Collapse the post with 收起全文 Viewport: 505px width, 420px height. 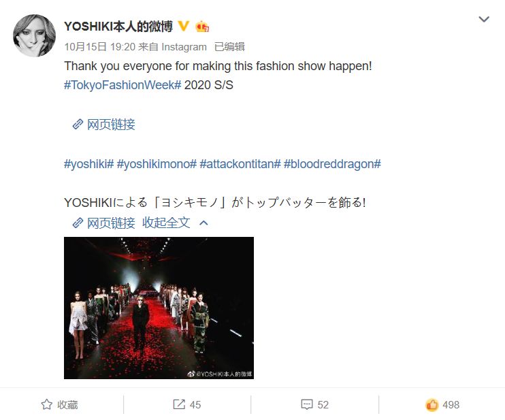click(166, 223)
